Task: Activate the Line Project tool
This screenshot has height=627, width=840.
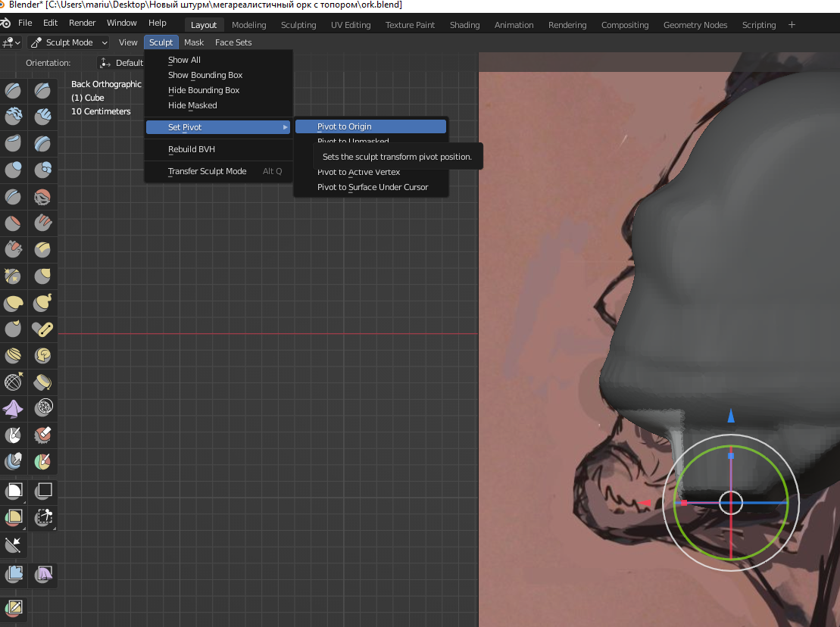Action: (x=14, y=544)
